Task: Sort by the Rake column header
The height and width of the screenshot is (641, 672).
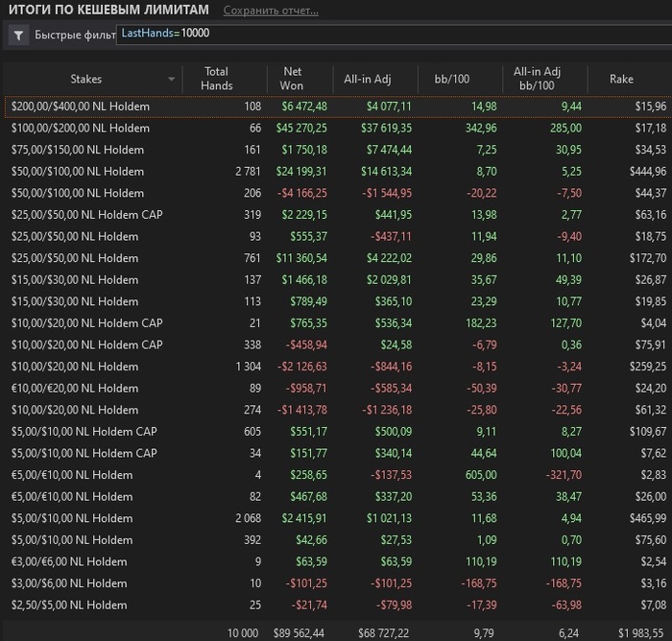Action: [621, 79]
